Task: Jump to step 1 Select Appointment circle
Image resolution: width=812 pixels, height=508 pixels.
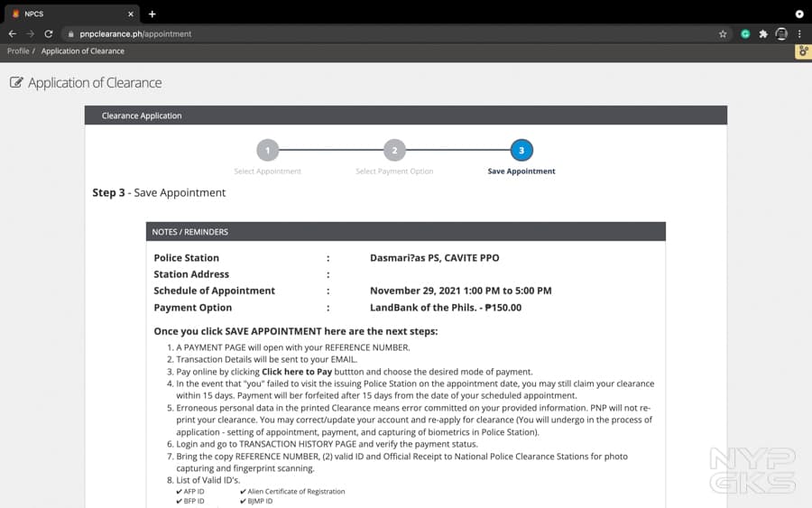Action: point(268,151)
